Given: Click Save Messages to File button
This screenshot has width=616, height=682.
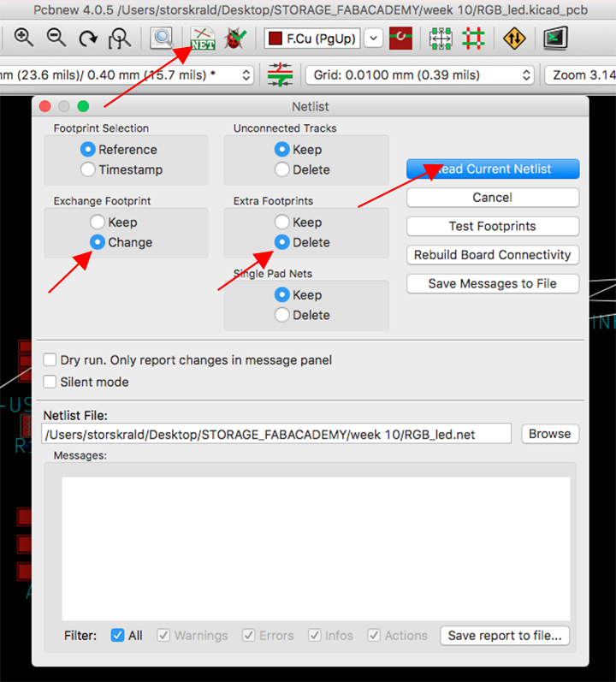Looking at the screenshot, I should tap(493, 283).
